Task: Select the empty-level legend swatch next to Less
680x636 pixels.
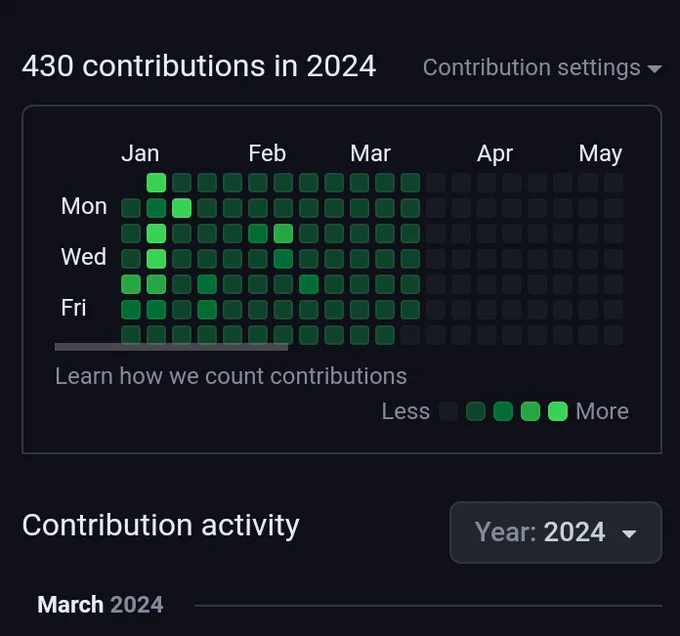Action: (448, 411)
